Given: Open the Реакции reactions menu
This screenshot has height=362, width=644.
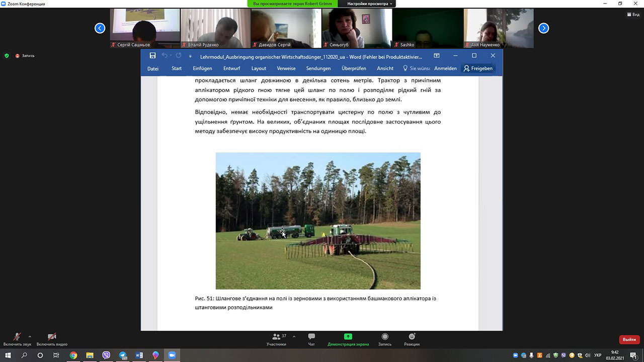Looking at the screenshot, I should [412, 339].
